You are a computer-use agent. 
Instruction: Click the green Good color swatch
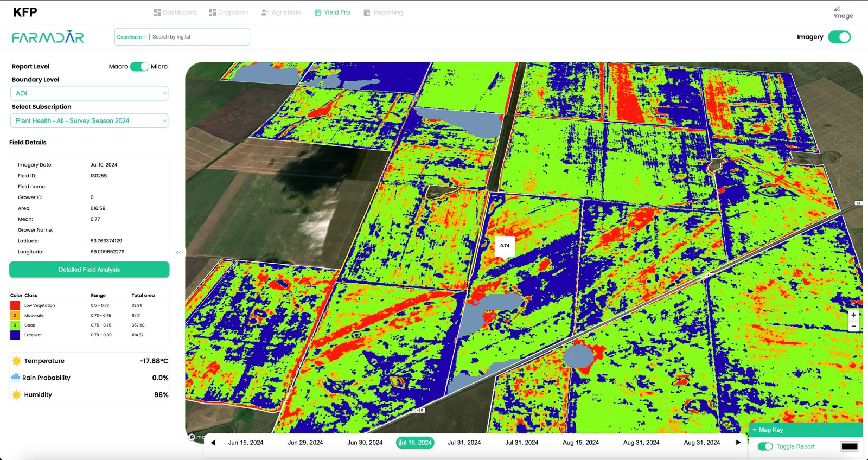click(x=15, y=325)
